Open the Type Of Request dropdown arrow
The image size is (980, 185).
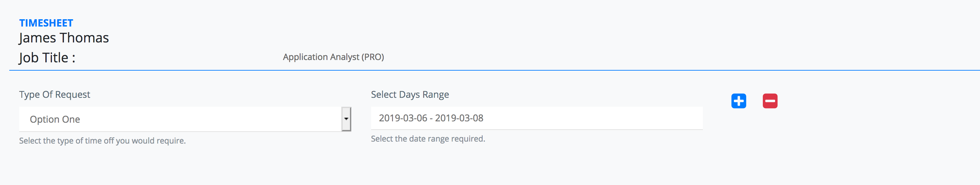point(346,119)
